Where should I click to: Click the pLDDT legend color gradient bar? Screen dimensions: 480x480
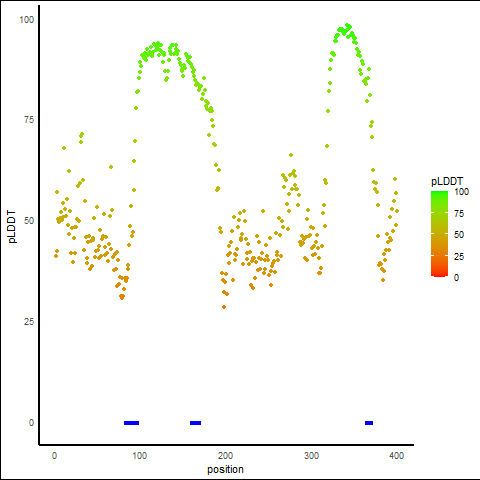click(x=439, y=234)
